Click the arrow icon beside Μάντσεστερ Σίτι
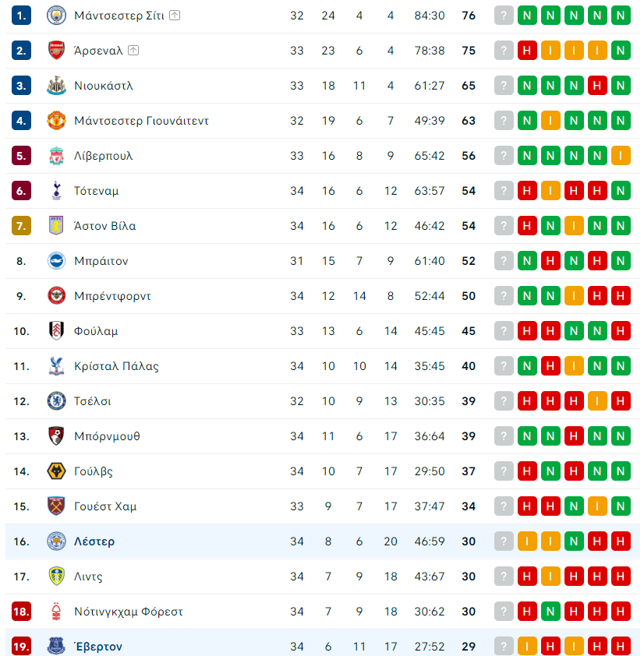 (x=175, y=16)
